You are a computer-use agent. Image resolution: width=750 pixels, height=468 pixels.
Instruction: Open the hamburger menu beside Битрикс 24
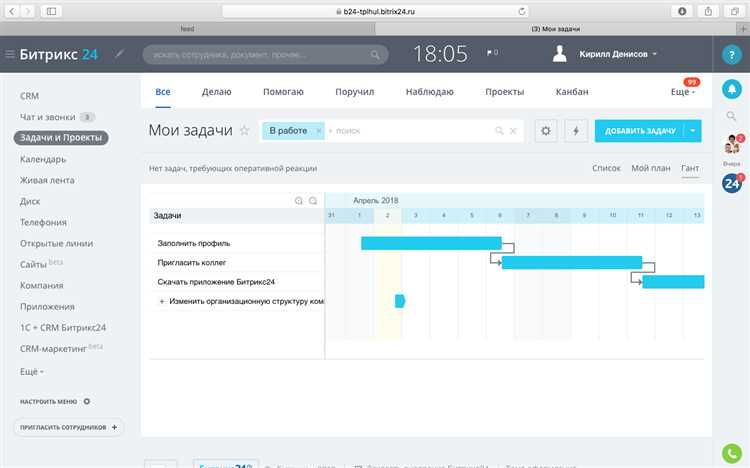(10, 54)
